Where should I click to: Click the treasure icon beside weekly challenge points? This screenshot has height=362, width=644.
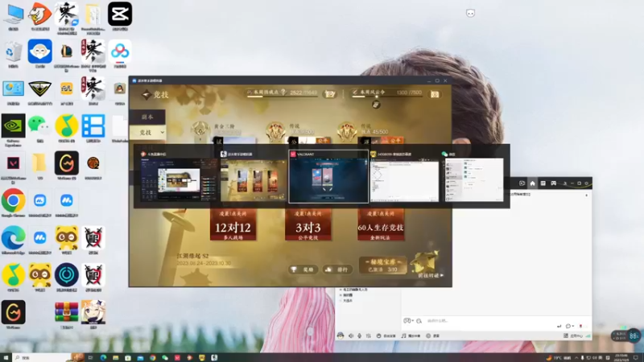coord(330,94)
